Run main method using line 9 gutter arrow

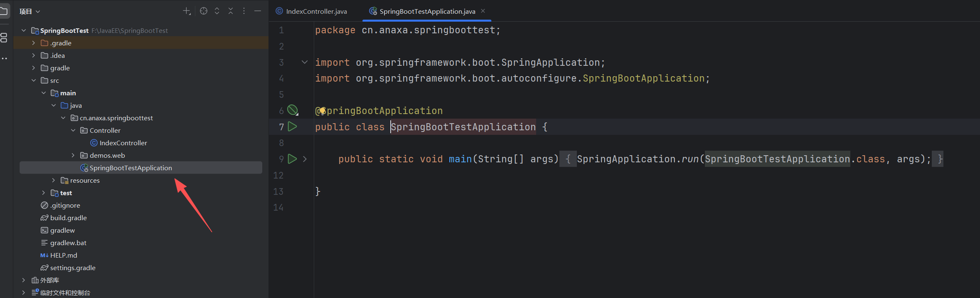(x=293, y=159)
